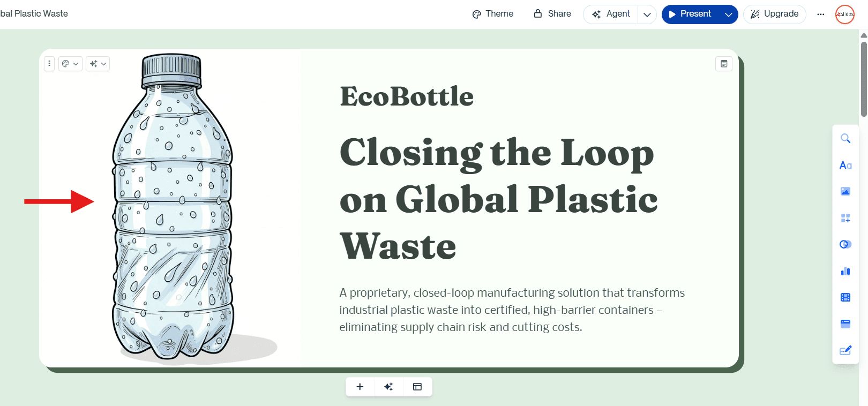The image size is (868, 406).
Task: Open the three-dot more options menu
Action: point(821,14)
